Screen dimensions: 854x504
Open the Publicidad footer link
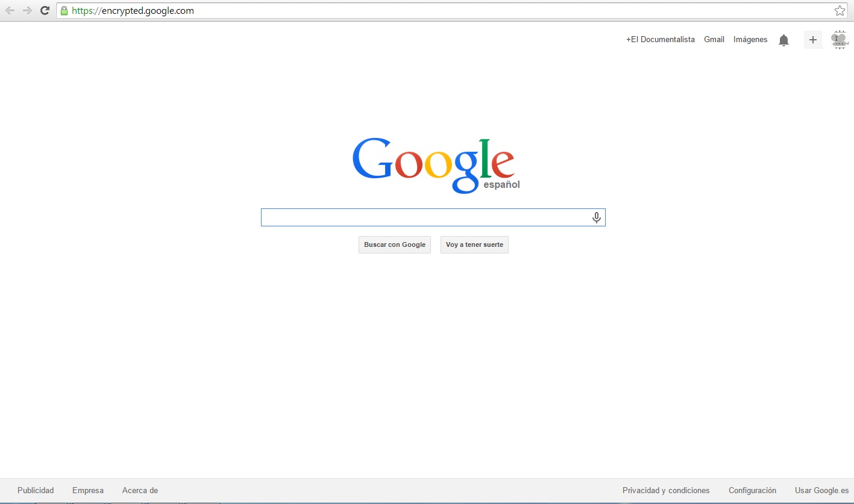pyautogui.click(x=36, y=491)
